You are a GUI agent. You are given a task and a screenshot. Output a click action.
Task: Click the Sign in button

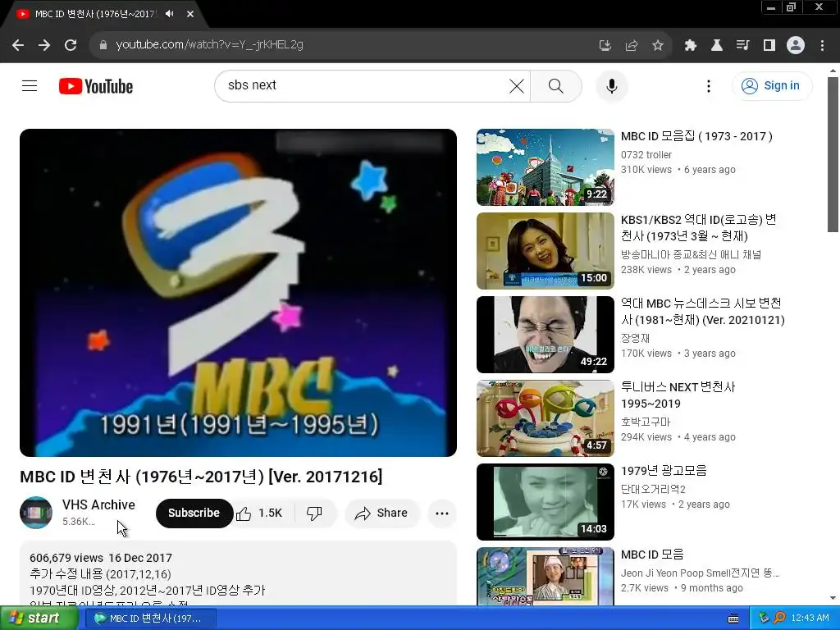click(x=772, y=85)
